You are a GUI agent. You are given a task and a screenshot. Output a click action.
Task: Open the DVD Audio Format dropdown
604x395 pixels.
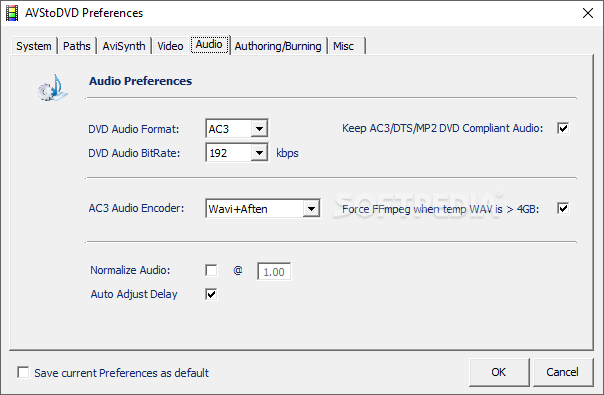(259, 129)
